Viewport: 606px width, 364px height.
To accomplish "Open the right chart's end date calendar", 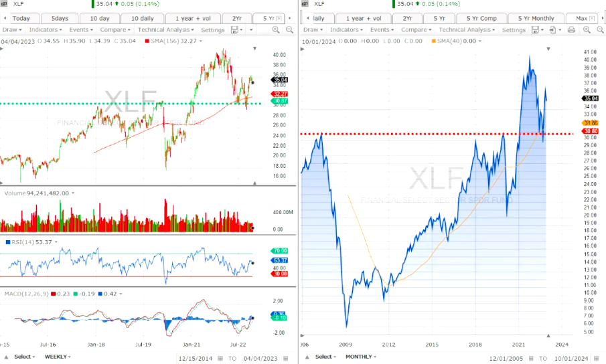I will [597, 358].
